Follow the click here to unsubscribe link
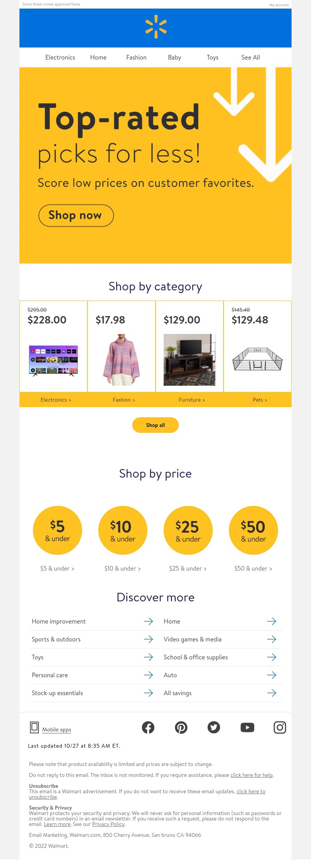 (147, 794)
